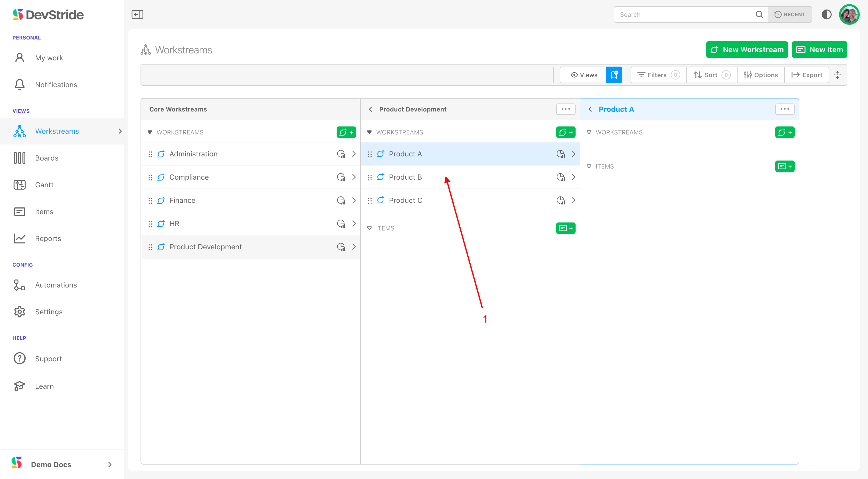
Task: Open report chart icon for Product B
Action: pyautogui.click(x=561, y=177)
